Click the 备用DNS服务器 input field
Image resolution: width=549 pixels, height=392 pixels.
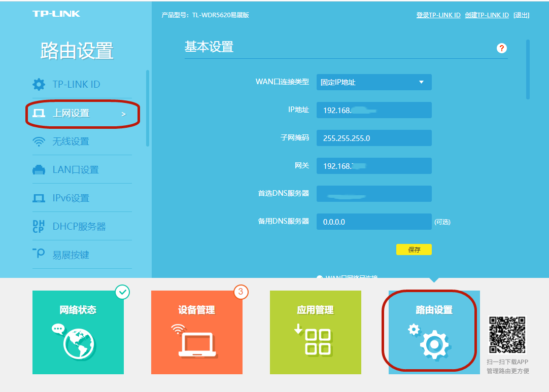(x=374, y=222)
